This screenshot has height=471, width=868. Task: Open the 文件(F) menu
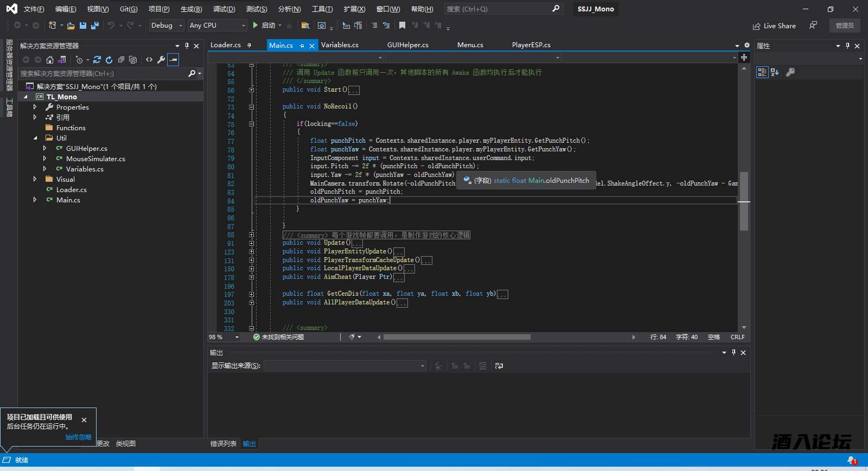34,9
